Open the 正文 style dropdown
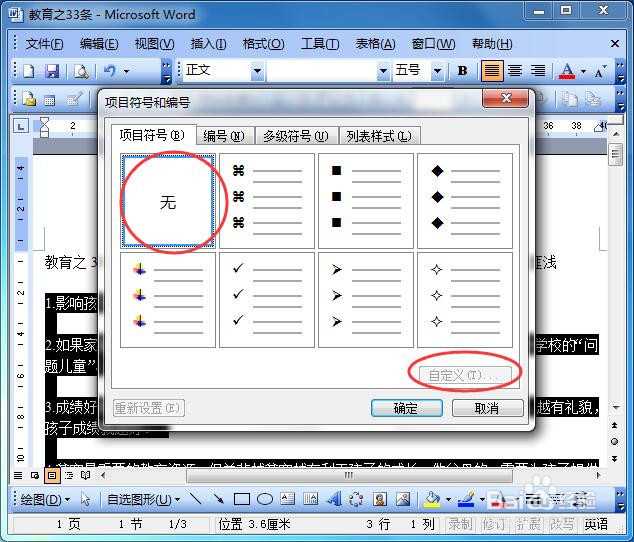This screenshot has width=634, height=542. (x=258, y=71)
